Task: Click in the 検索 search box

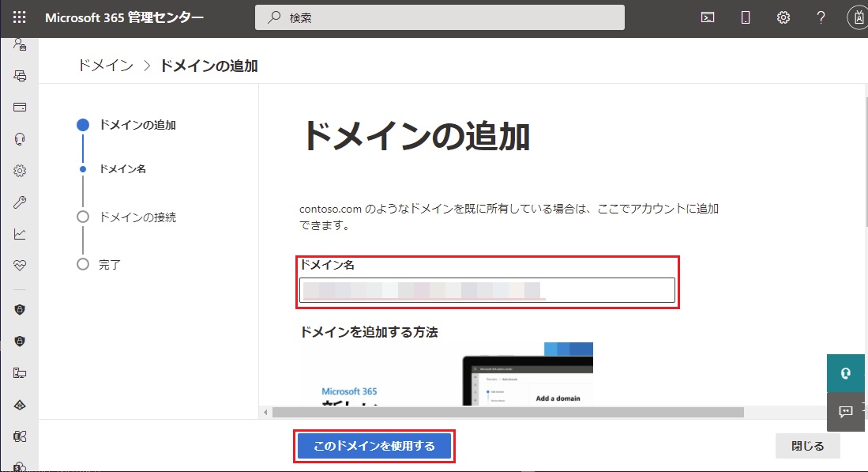Action: (439, 17)
